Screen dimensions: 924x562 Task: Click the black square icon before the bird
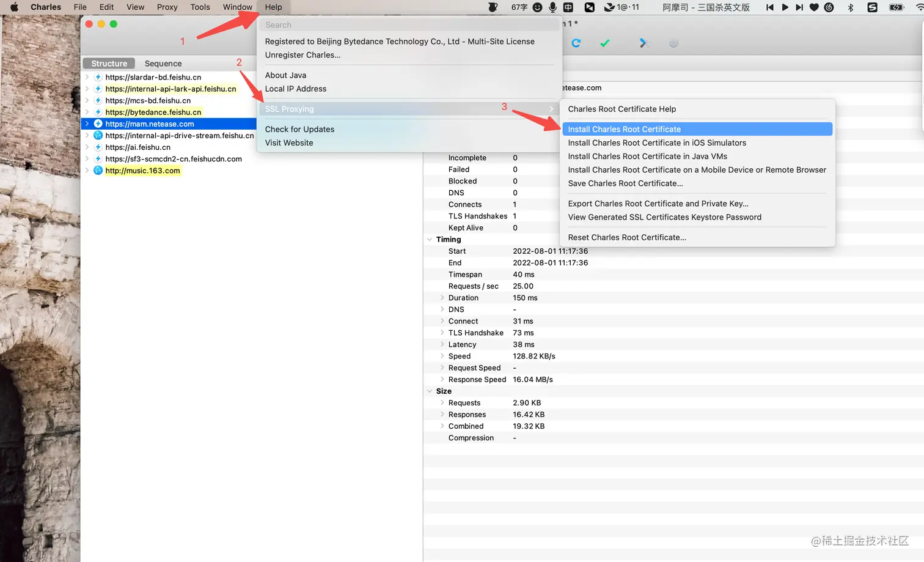(x=589, y=7)
